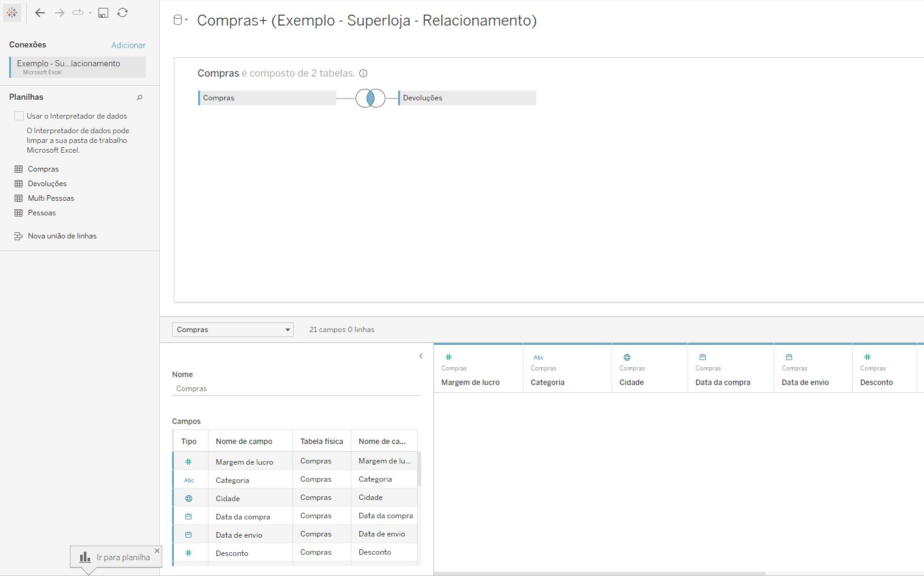Viewport: 924px width, 576px height.
Task: Click the calendar icon on Data de envio grid column
Action: click(x=789, y=357)
